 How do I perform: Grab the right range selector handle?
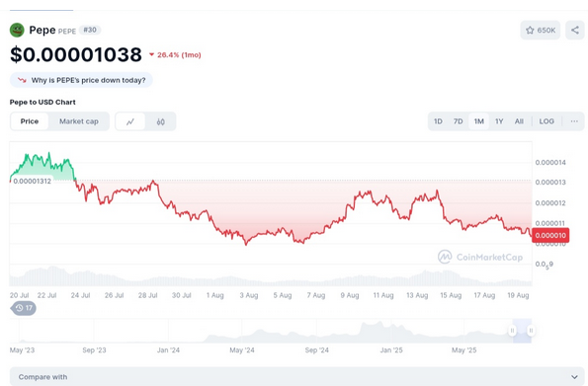531,331
